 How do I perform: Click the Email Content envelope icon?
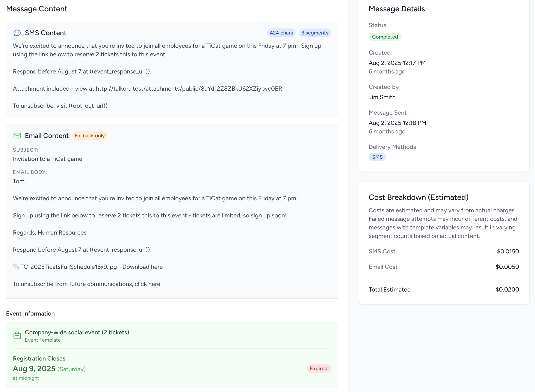(17, 136)
